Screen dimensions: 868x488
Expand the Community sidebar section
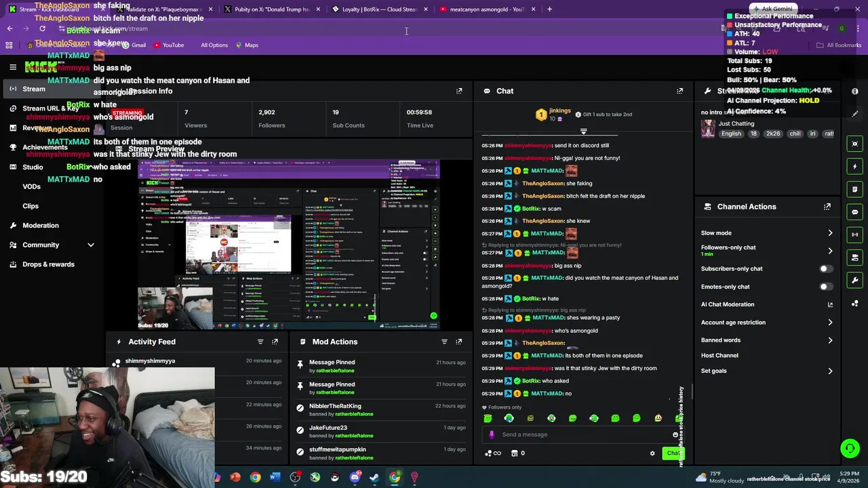(91, 245)
